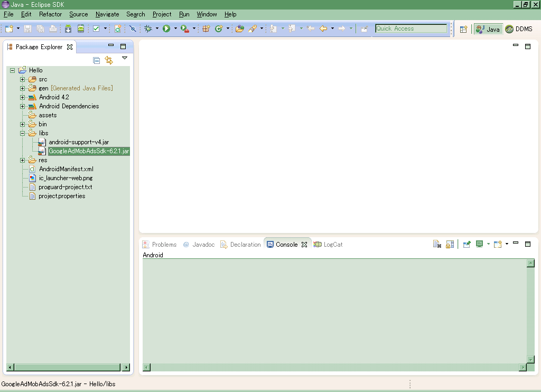The width and height of the screenshot is (541, 392).
Task: Click the Skip All Breakpoints icon
Action: point(133,29)
